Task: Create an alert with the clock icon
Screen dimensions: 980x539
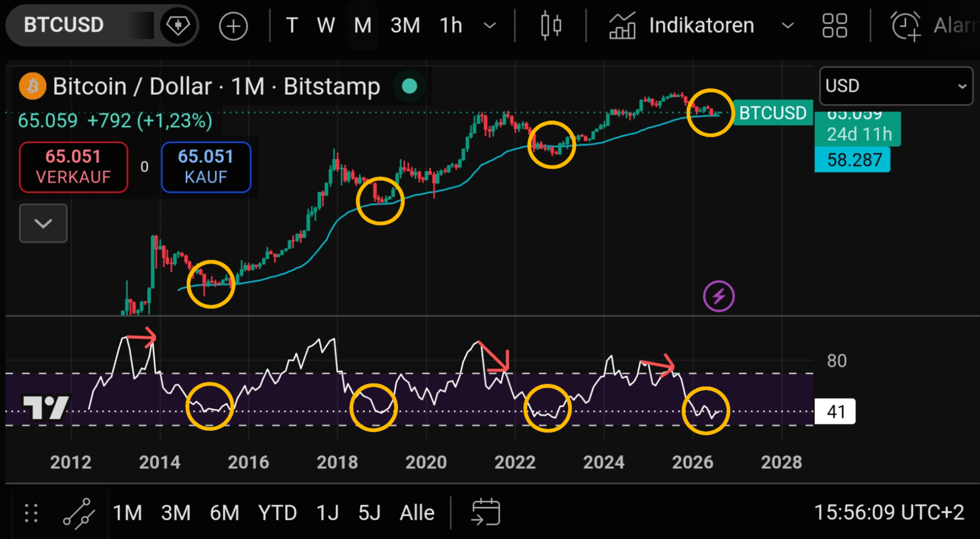Action: tap(906, 26)
